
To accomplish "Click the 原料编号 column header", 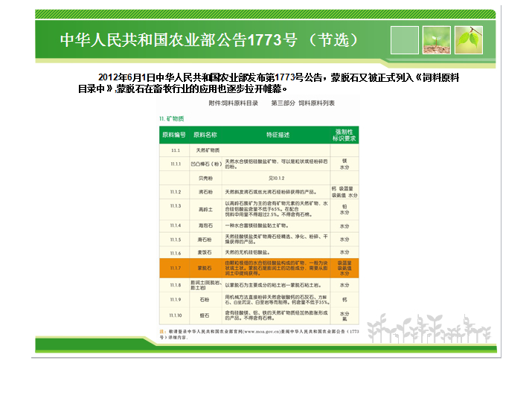I will 173,135.
